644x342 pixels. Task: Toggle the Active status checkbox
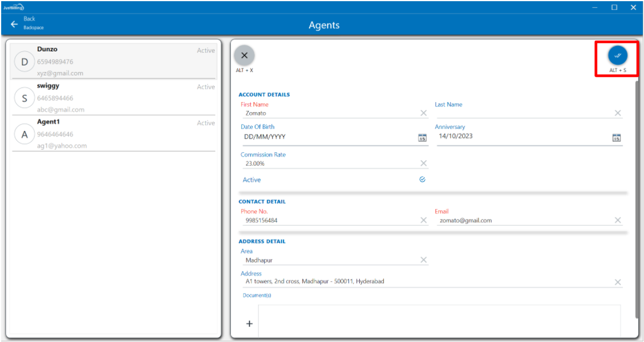[422, 180]
